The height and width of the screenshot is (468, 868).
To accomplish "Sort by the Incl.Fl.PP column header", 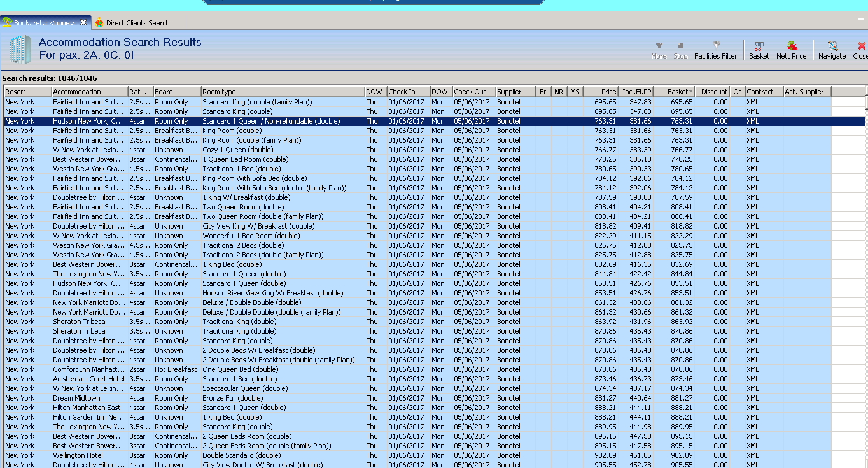I will (636, 92).
